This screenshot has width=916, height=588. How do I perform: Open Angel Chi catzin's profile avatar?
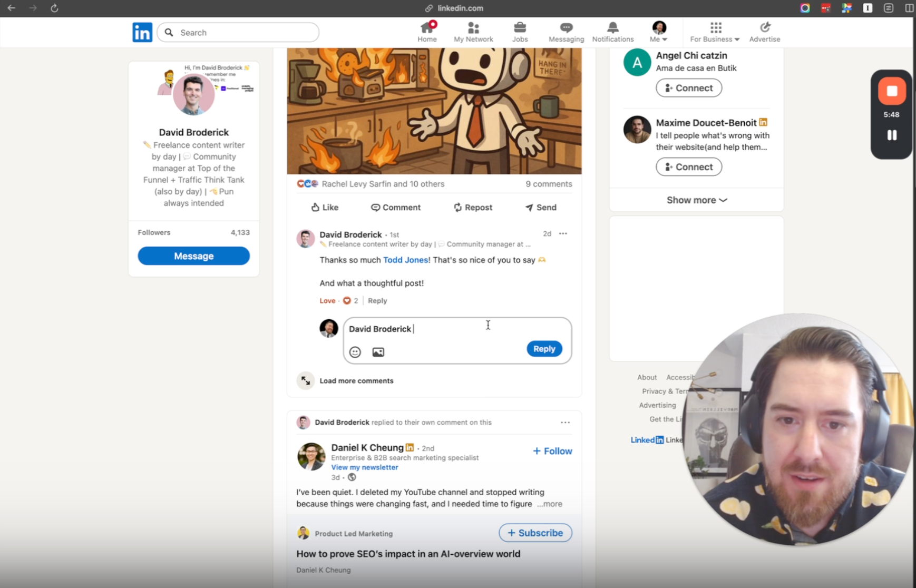[x=637, y=62]
